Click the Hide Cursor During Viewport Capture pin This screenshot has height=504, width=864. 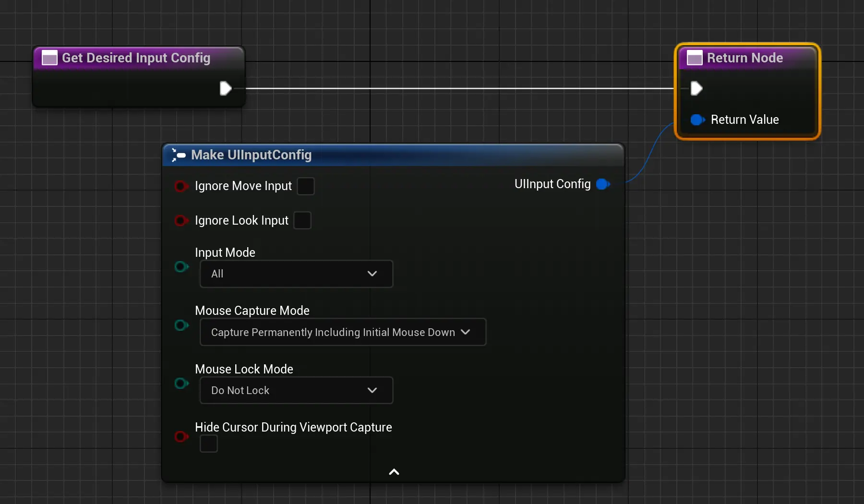[181, 437]
